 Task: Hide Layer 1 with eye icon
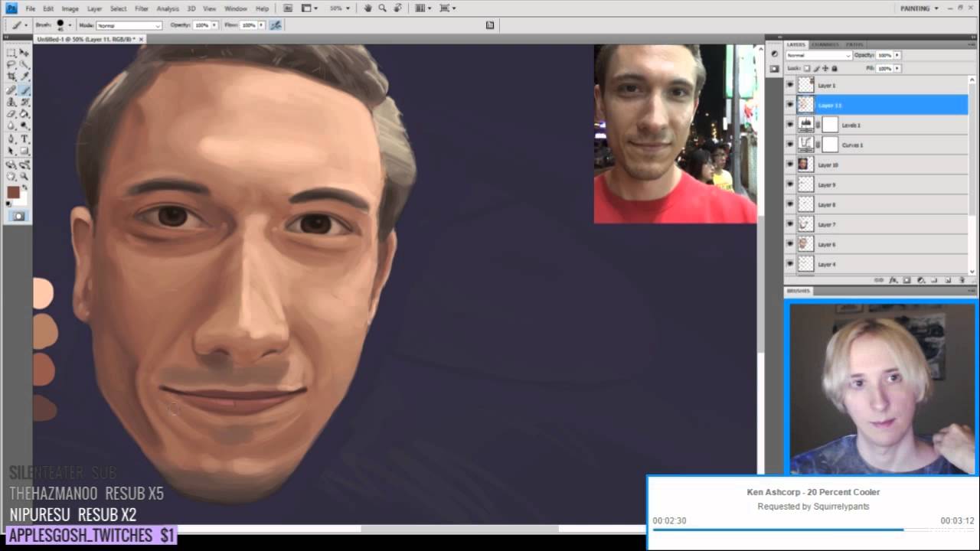[790, 85]
